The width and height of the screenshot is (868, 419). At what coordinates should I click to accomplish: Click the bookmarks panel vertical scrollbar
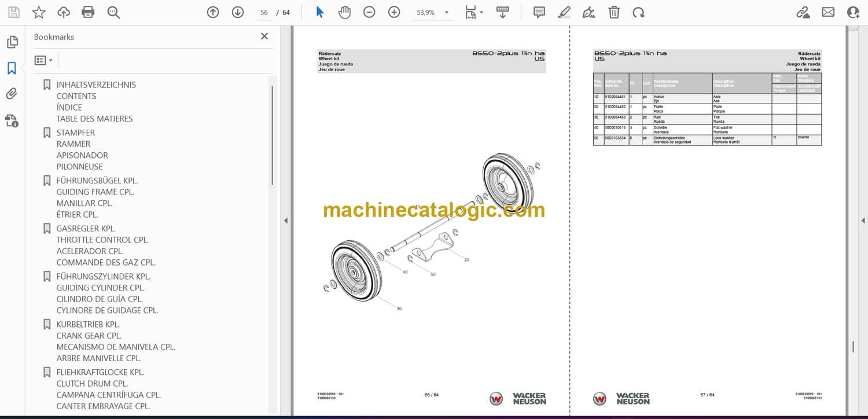click(x=272, y=133)
